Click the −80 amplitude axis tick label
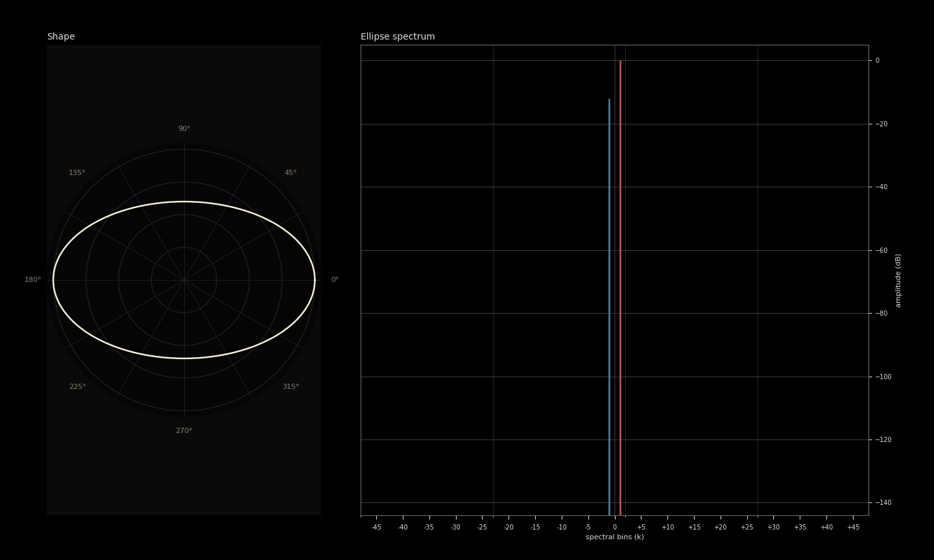The width and height of the screenshot is (934, 560). point(881,314)
